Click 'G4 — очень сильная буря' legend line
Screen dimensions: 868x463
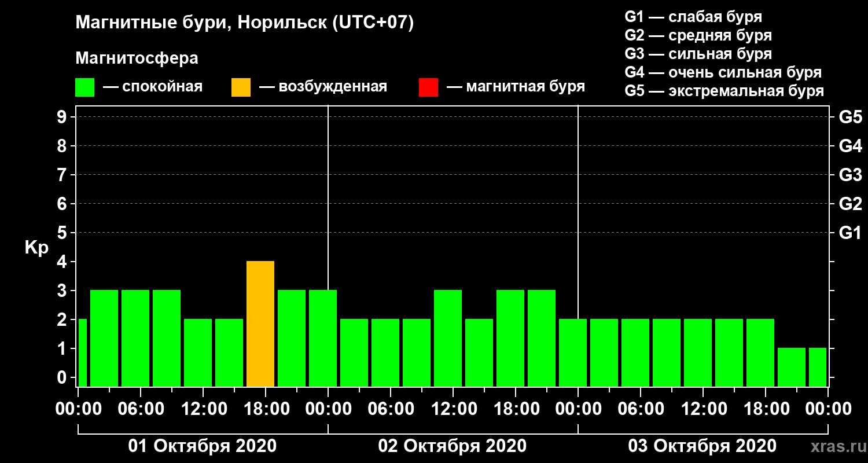point(723,72)
